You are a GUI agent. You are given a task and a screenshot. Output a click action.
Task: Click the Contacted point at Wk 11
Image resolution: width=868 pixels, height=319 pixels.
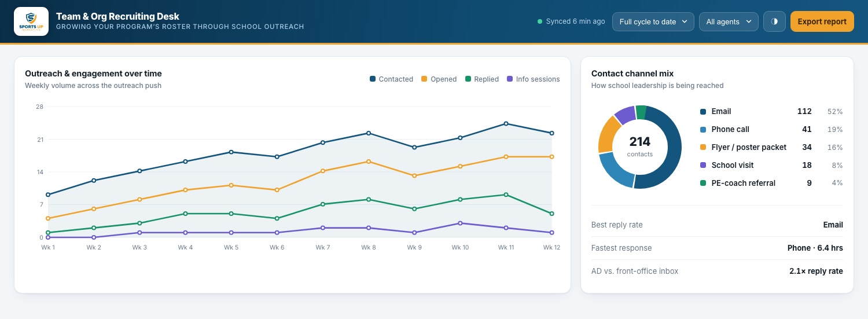click(x=506, y=124)
